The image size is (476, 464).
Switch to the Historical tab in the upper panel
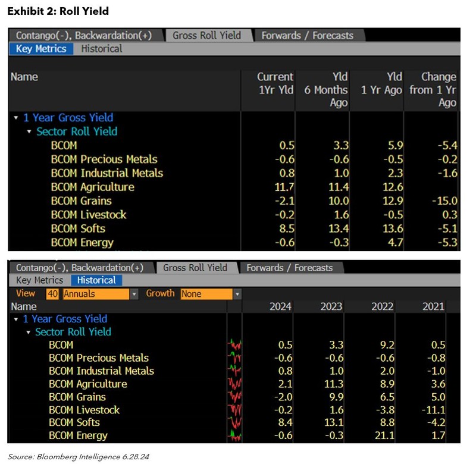pos(102,49)
